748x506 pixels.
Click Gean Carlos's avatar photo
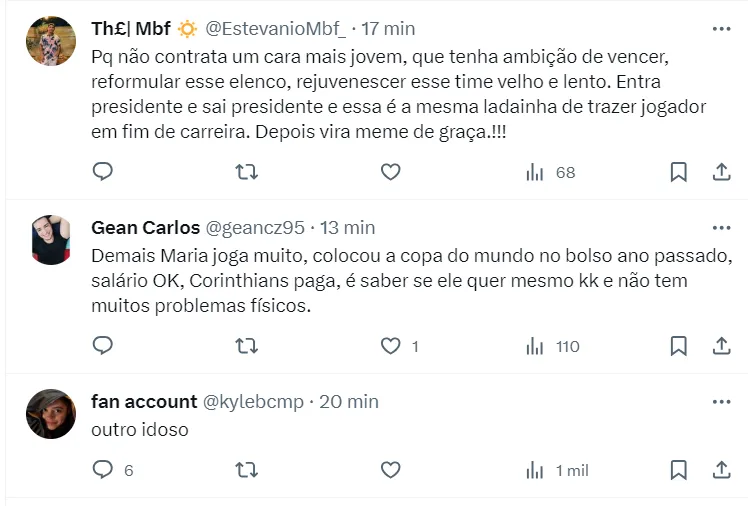tap(51, 240)
